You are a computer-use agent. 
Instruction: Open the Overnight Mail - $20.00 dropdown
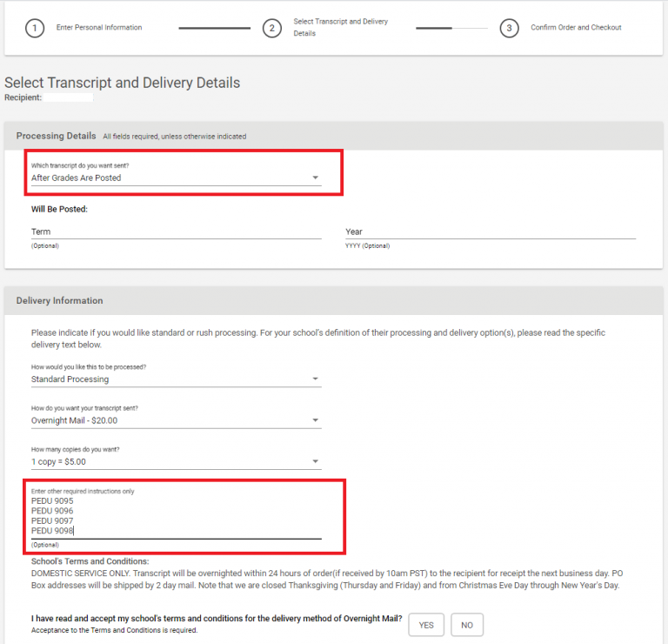pyautogui.click(x=176, y=420)
